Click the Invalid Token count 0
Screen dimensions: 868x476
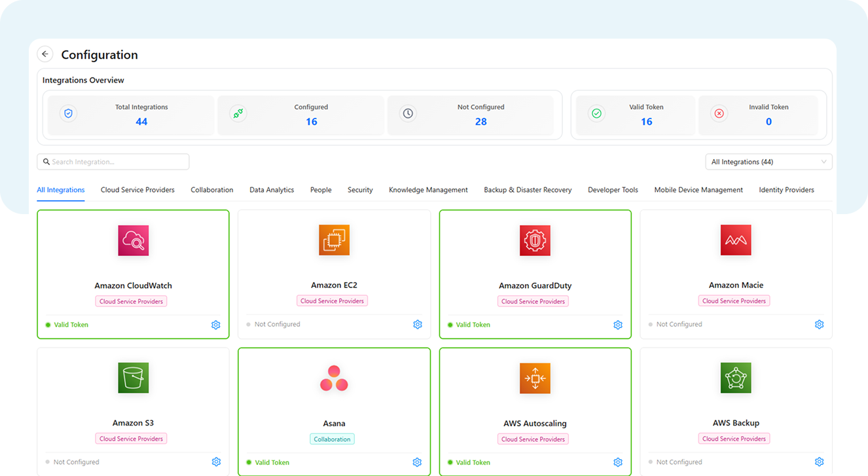(769, 122)
